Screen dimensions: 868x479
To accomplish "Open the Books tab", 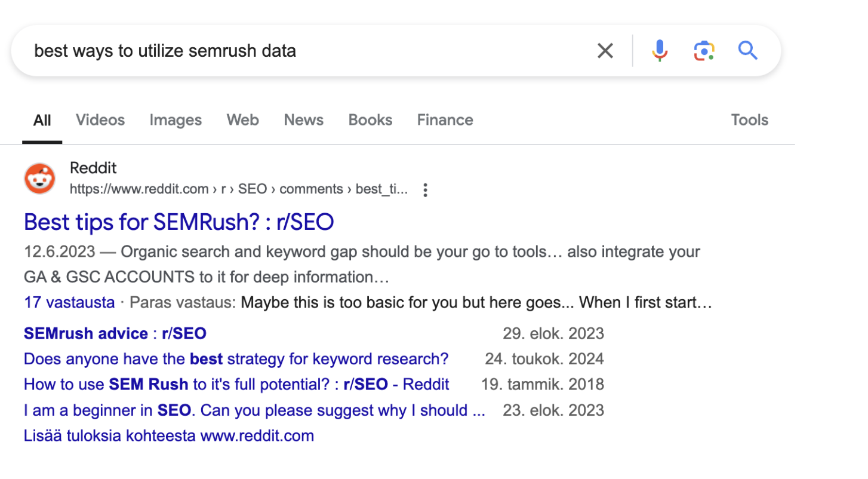I will 370,120.
